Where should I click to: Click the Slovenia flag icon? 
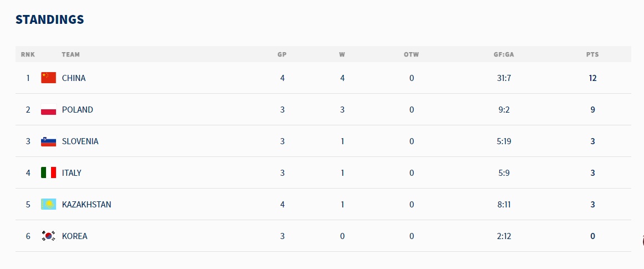[x=48, y=141]
